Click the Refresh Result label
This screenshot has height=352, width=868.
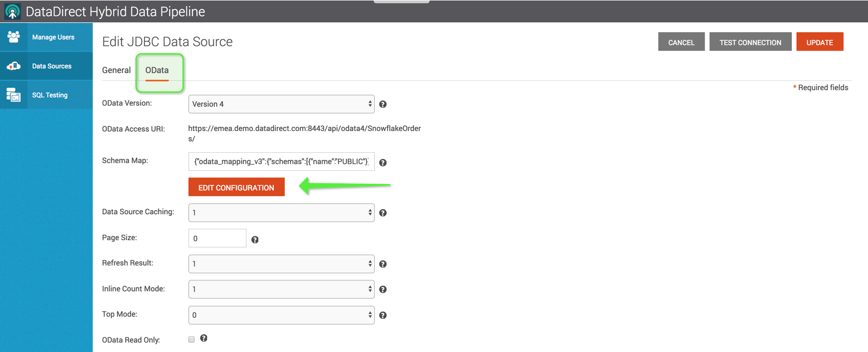pyautogui.click(x=127, y=263)
